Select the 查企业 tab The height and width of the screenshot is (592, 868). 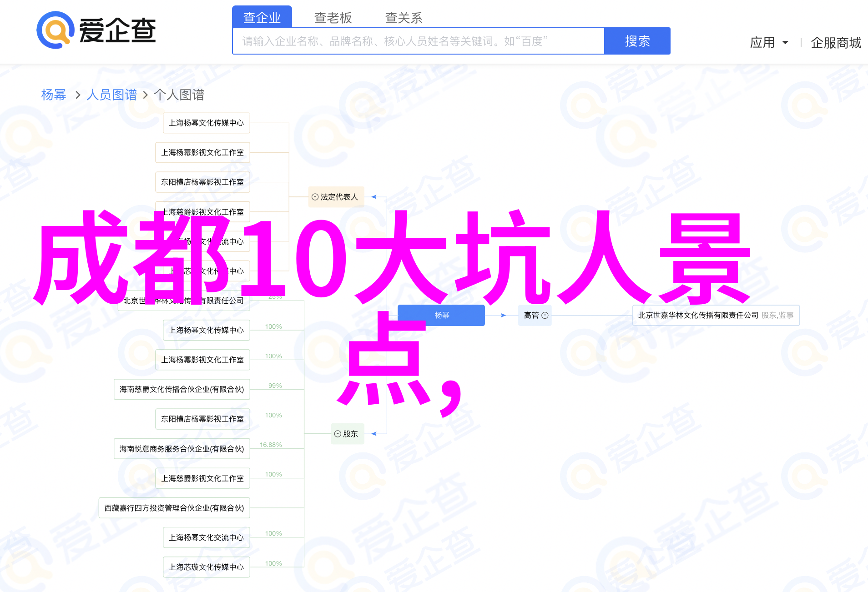coord(262,17)
